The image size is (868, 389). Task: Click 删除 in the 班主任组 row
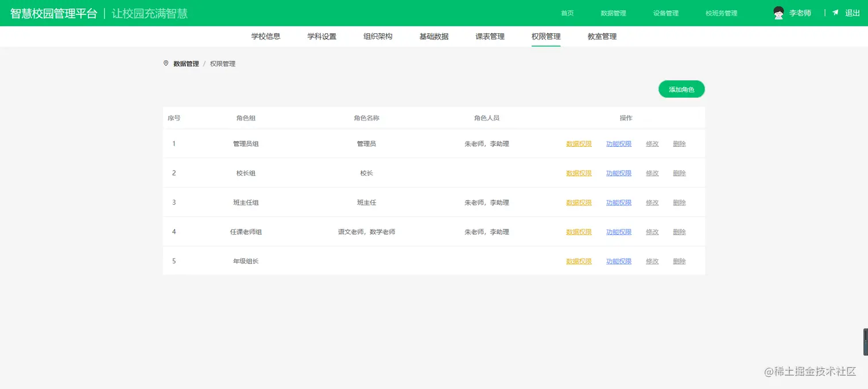point(679,203)
